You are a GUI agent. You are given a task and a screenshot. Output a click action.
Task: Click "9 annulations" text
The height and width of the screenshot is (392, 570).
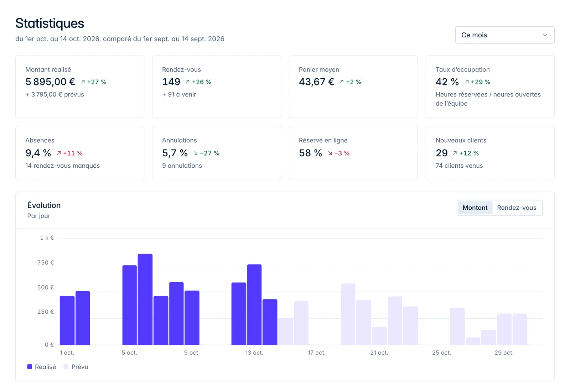[182, 166]
